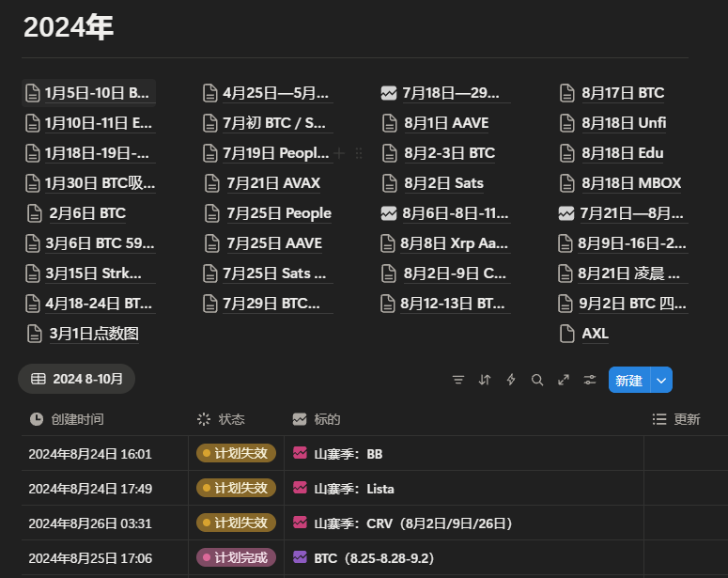Open the 山寨季：CRV entry
Screen dimensions: 728x578
[413, 523]
